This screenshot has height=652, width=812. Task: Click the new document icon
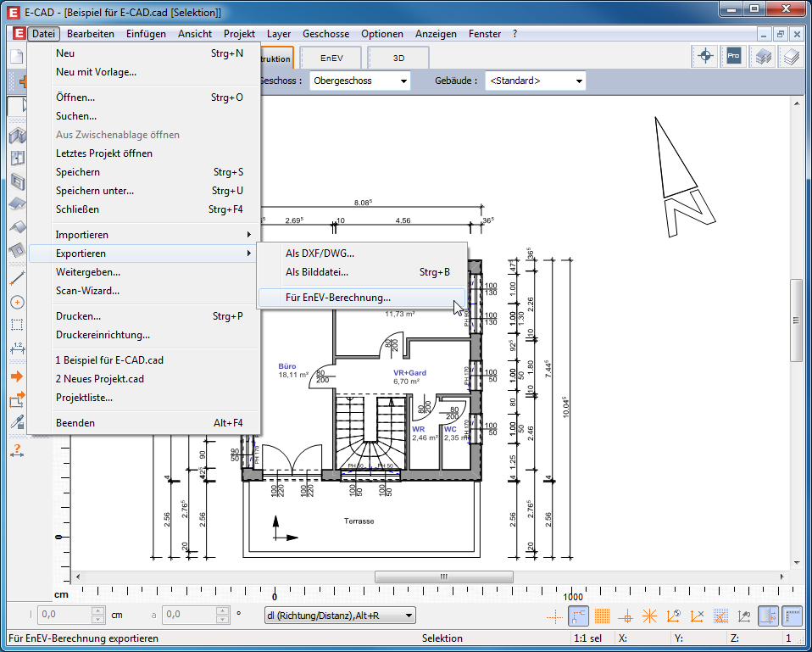[x=17, y=57]
